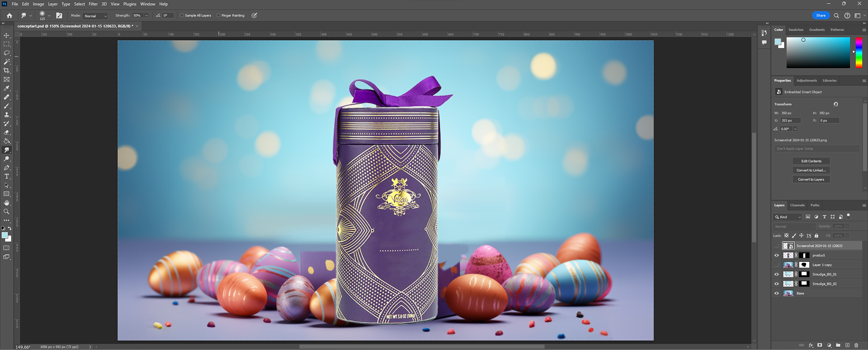Open the Filter menu
868x350 pixels.
[93, 4]
